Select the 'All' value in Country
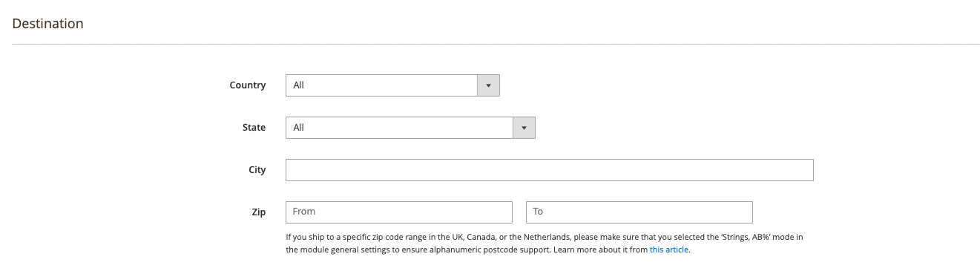Screen dimensions: 980x274 click(299, 85)
